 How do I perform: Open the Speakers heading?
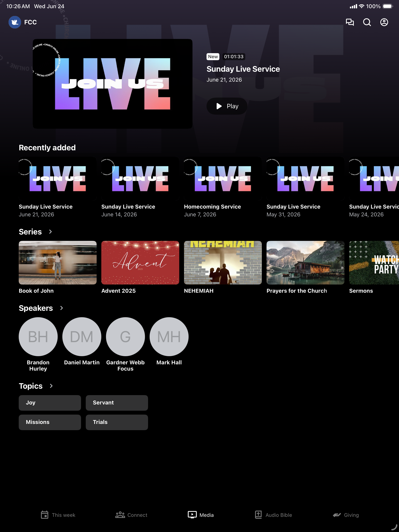(x=36, y=308)
